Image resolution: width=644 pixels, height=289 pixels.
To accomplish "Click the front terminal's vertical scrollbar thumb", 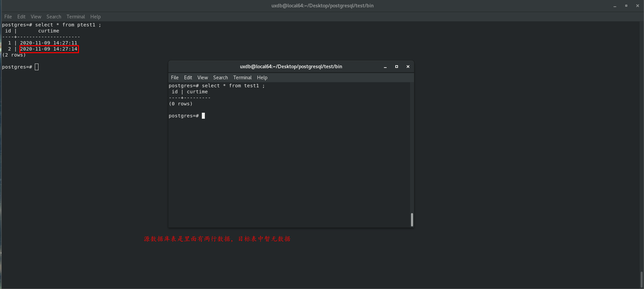I will pos(412,220).
